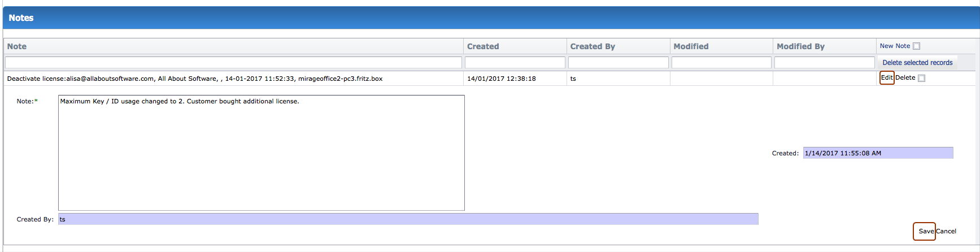The width and height of the screenshot is (980, 252).
Task: Click the Created date field showing 1/14/2017
Action: [x=878, y=153]
